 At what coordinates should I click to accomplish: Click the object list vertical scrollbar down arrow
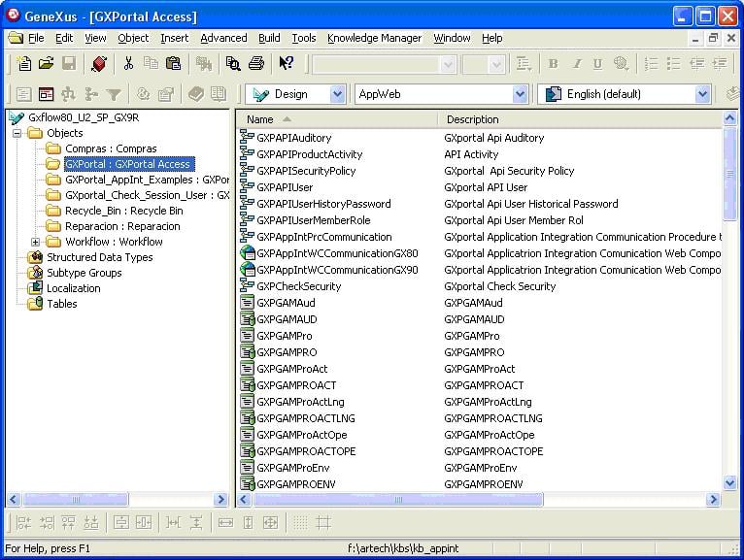click(x=730, y=482)
